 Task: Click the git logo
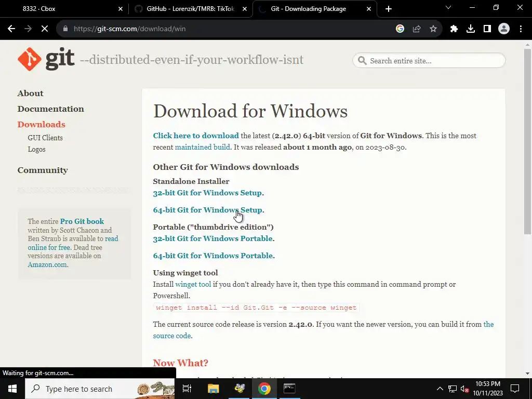[x=46, y=59]
